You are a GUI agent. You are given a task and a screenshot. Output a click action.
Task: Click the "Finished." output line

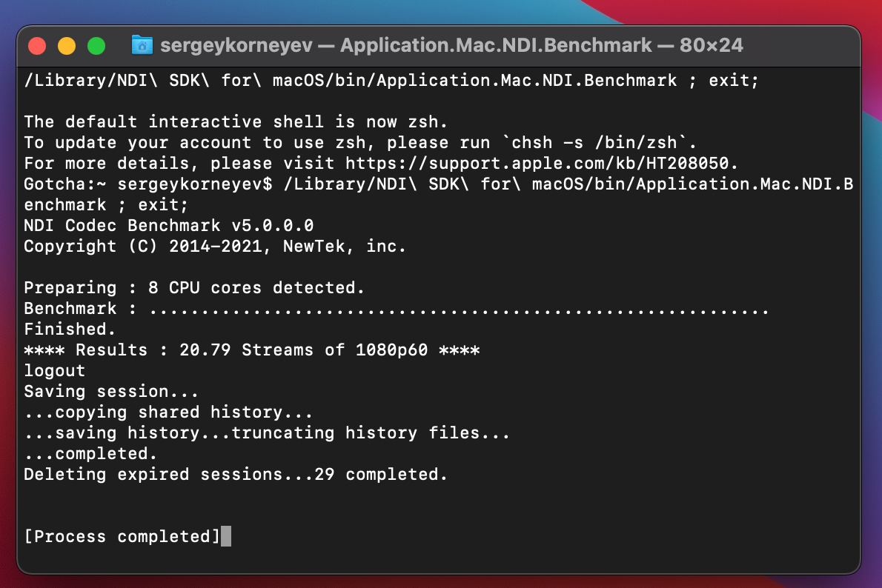pos(70,329)
